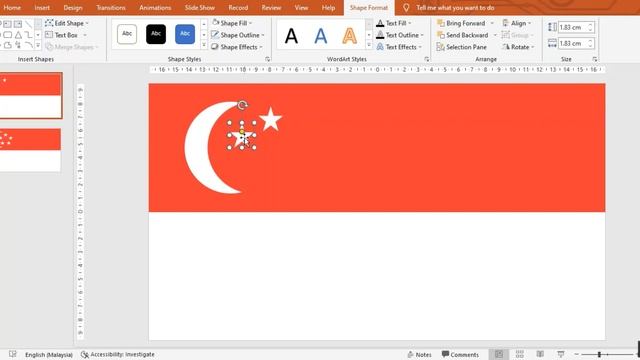Open the Send Backward dropdown arrow

(x=495, y=35)
